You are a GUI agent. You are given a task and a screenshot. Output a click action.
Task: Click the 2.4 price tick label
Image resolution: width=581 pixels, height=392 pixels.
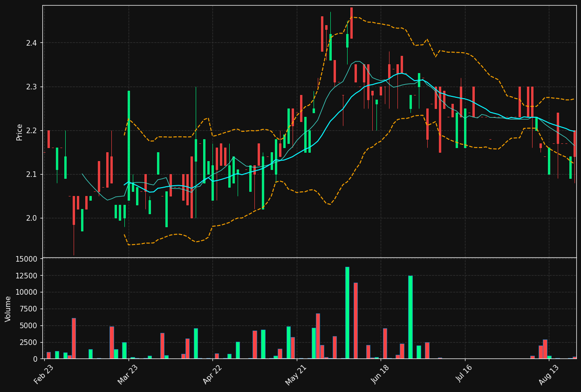pyautogui.click(x=32, y=43)
